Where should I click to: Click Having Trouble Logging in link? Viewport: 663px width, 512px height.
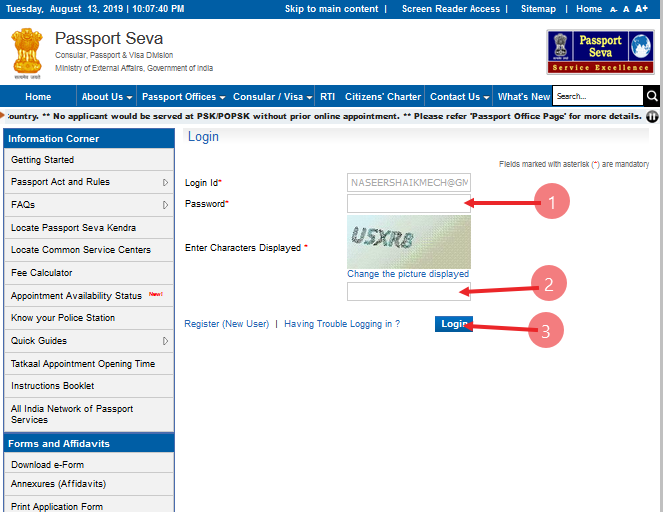point(342,324)
